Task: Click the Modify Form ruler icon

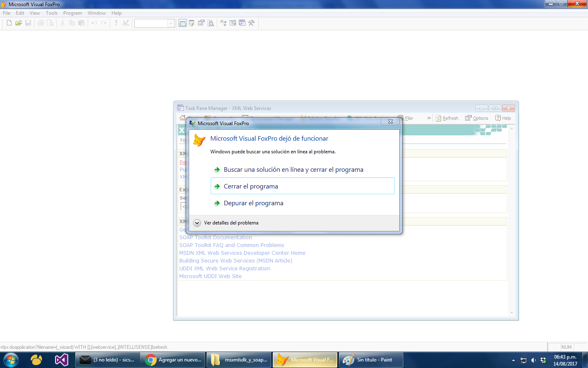Action: pyautogui.click(x=126, y=23)
